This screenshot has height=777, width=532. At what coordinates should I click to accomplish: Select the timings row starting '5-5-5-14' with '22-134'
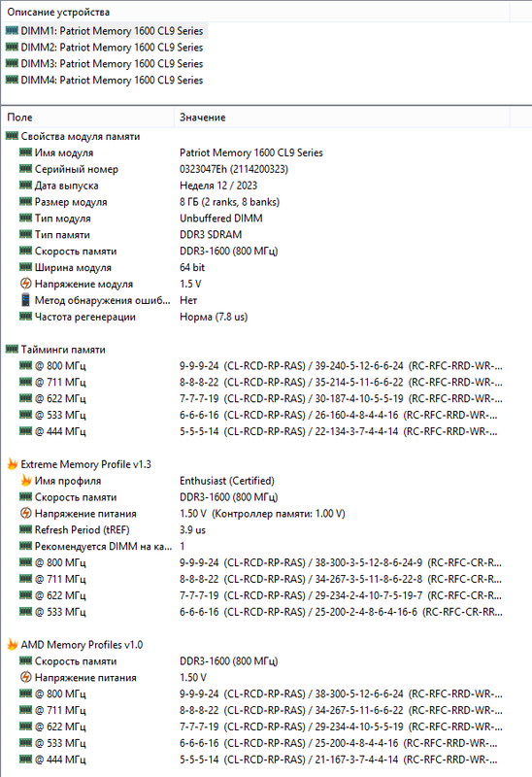point(257,431)
